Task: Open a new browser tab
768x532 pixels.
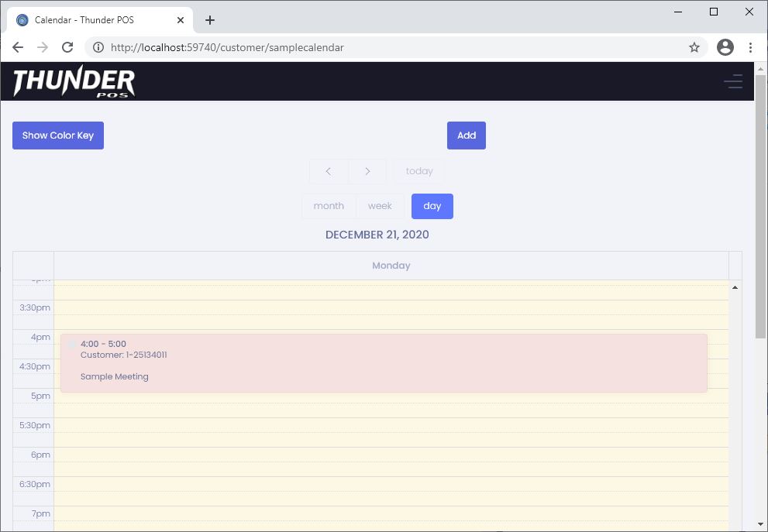Action: tap(210, 20)
